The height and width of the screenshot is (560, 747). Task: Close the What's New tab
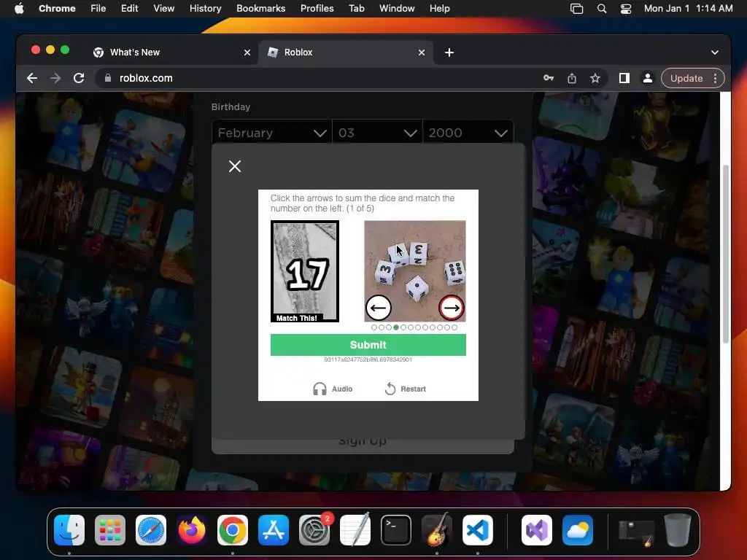coord(247,52)
